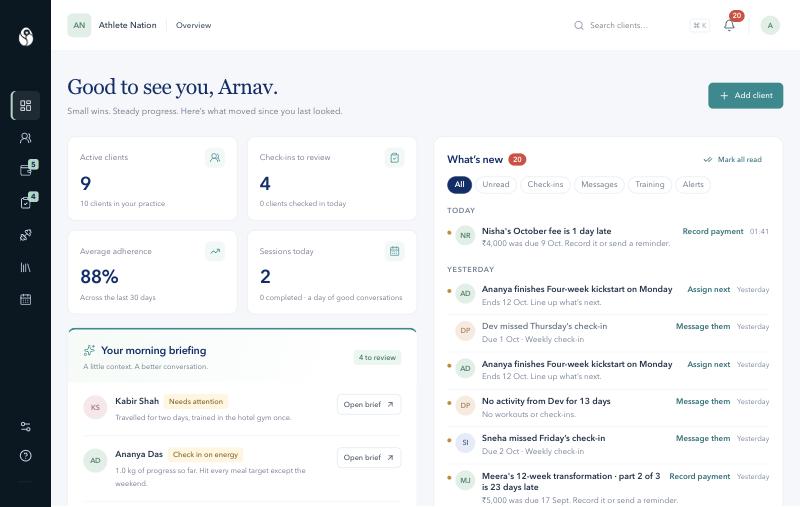Image resolution: width=800 pixels, height=507 pixels.
Task: Click the Sessions today calendar icon
Action: point(394,251)
